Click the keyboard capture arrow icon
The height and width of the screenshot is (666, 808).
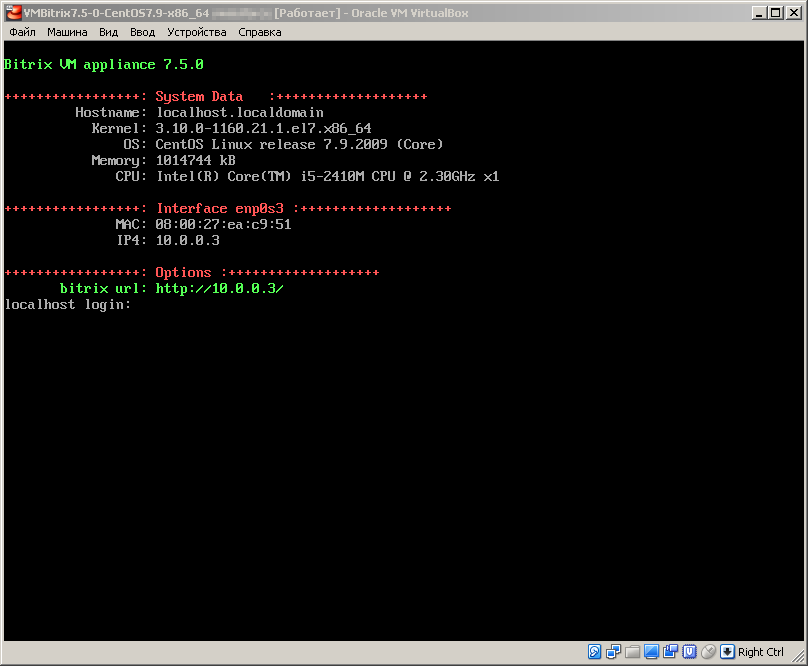pos(727,652)
